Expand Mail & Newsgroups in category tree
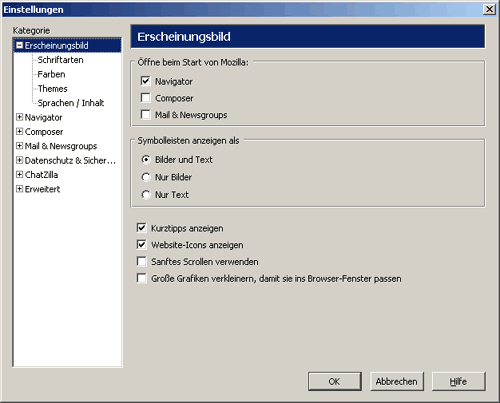 click(x=20, y=146)
